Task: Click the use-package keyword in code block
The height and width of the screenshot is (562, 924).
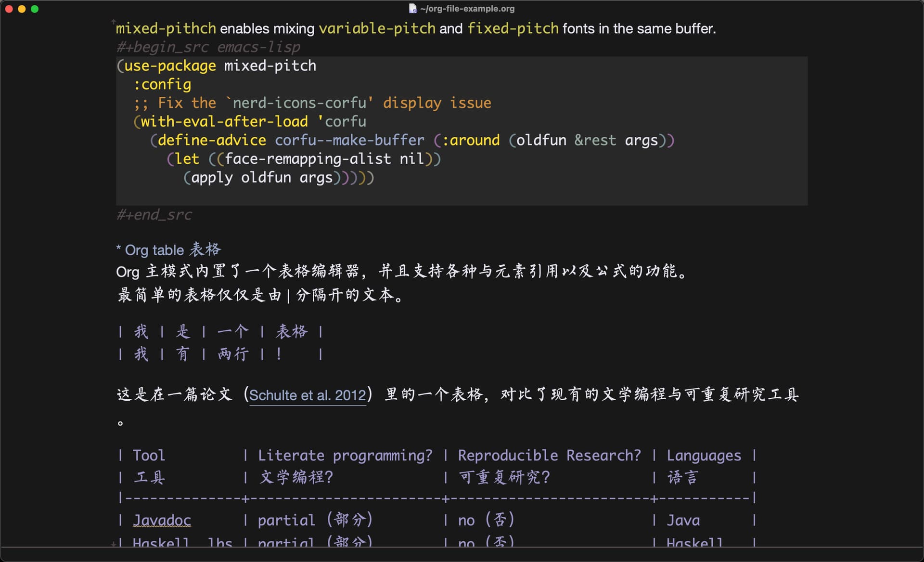Action: [170, 66]
